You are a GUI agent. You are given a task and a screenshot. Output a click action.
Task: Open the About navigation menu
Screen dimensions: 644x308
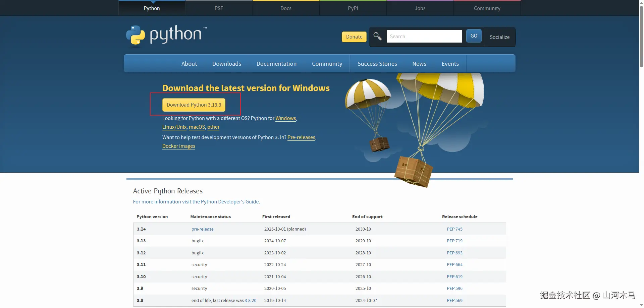pos(189,64)
